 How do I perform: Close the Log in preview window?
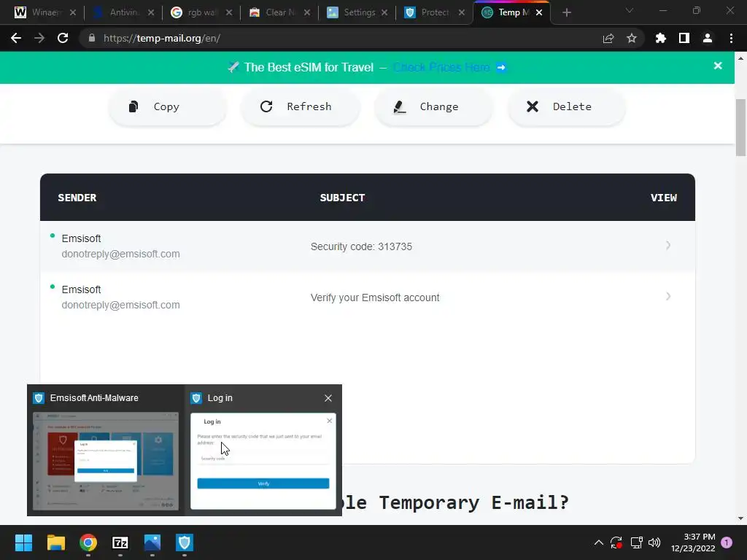(x=328, y=398)
